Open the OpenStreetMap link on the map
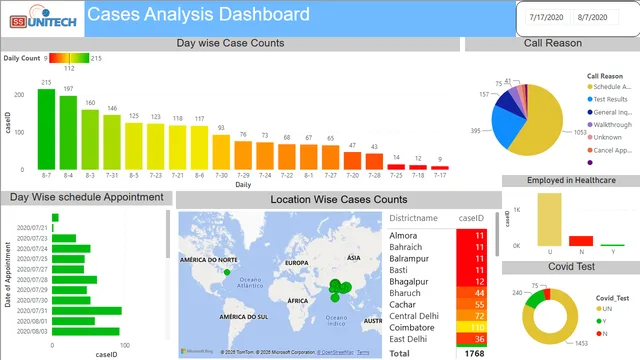640x360 pixels. click(335, 352)
